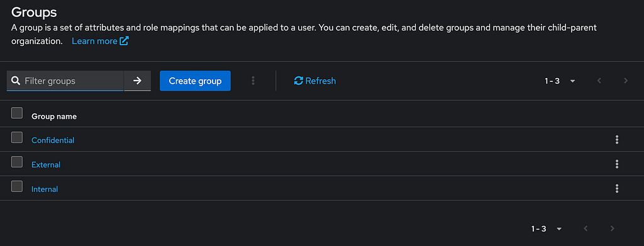Open the Learn more link

[100, 41]
